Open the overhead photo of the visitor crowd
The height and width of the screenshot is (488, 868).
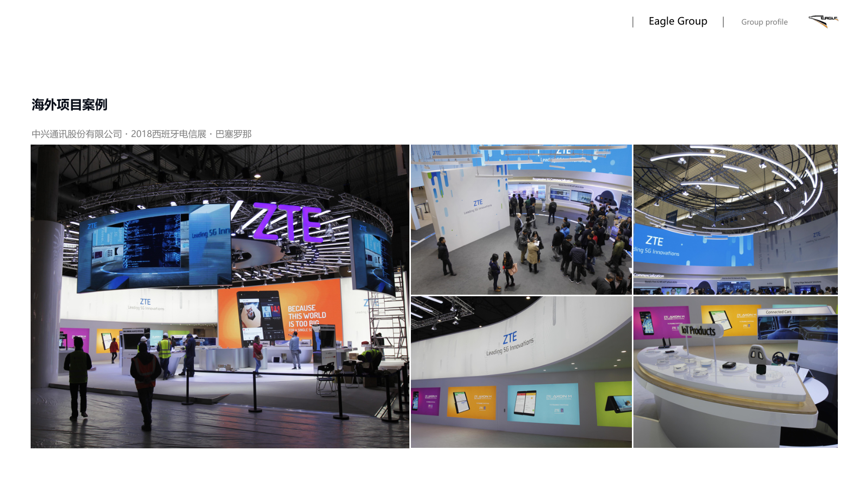pos(521,219)
